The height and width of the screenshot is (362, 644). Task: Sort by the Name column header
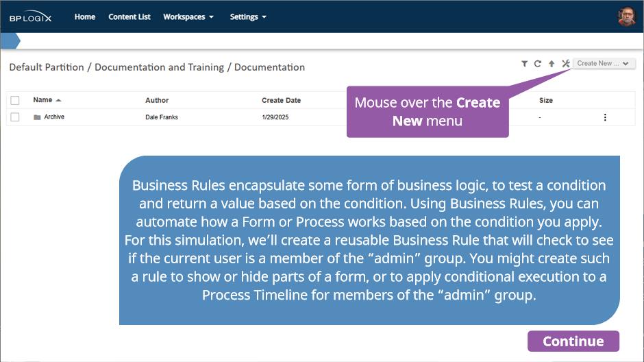click(42, 100)
